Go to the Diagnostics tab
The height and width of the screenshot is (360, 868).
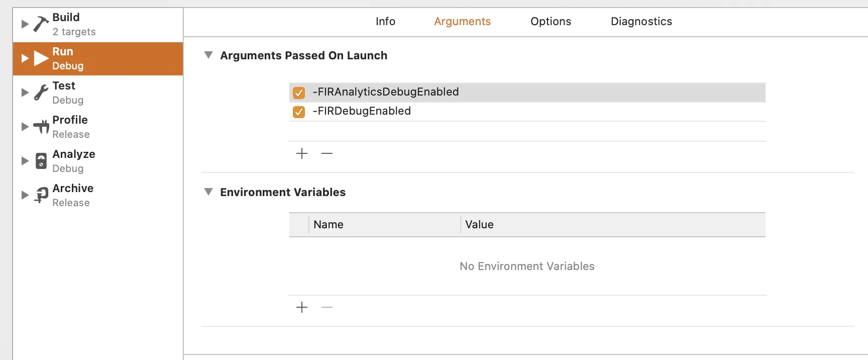(641, 22)
